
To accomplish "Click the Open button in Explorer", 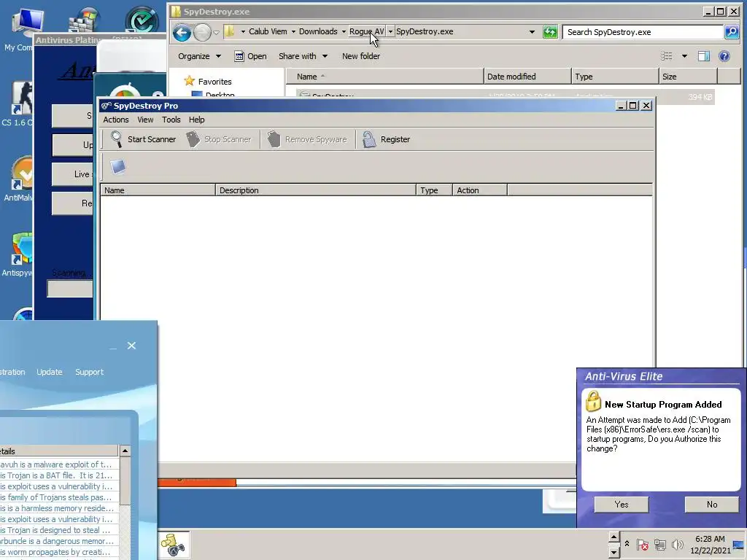I will click(x=251, y=56).
